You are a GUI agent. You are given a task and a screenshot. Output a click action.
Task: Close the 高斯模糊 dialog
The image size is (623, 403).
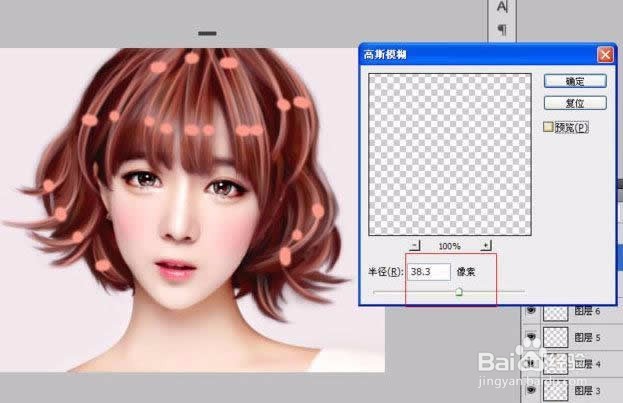(x=605, y=54)
